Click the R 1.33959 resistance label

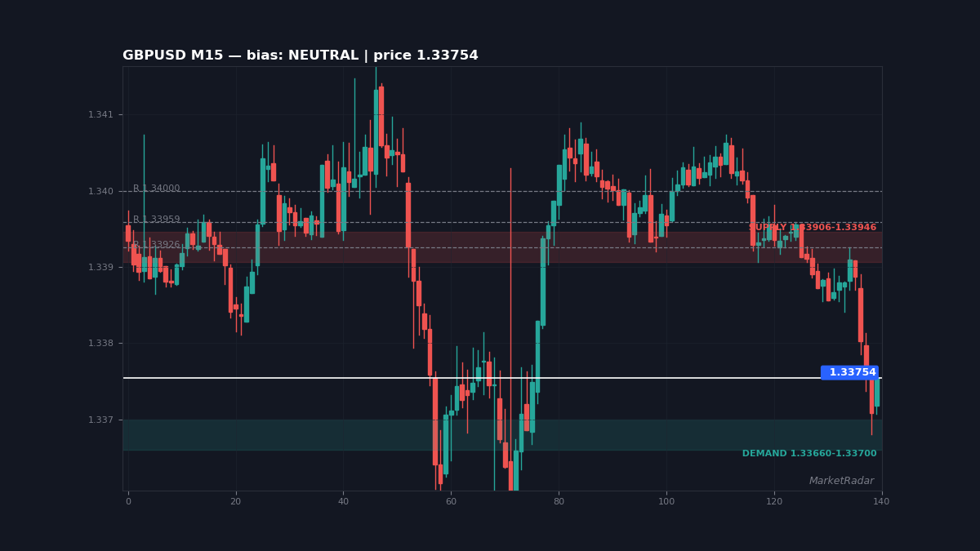pos(156,220)
